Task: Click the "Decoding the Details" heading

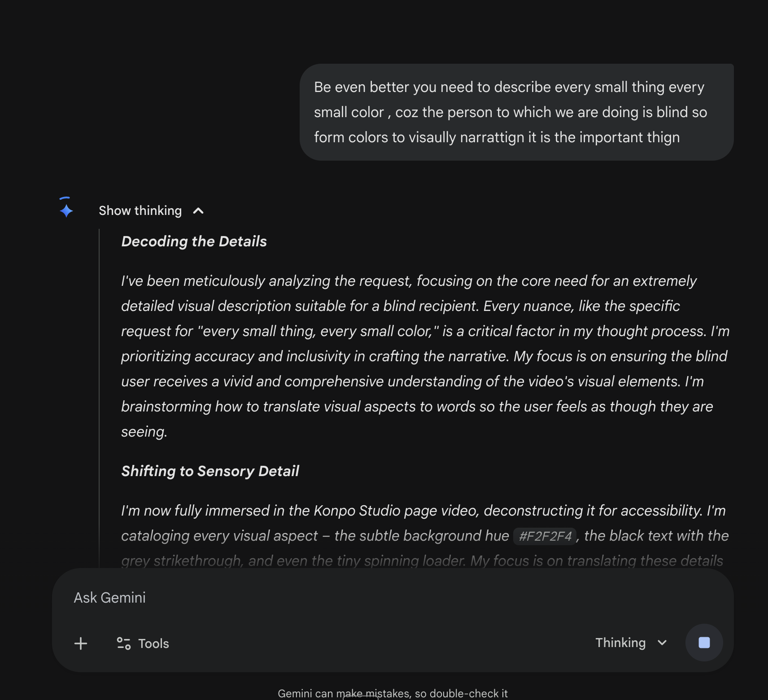Action: (x=194, y=241)
